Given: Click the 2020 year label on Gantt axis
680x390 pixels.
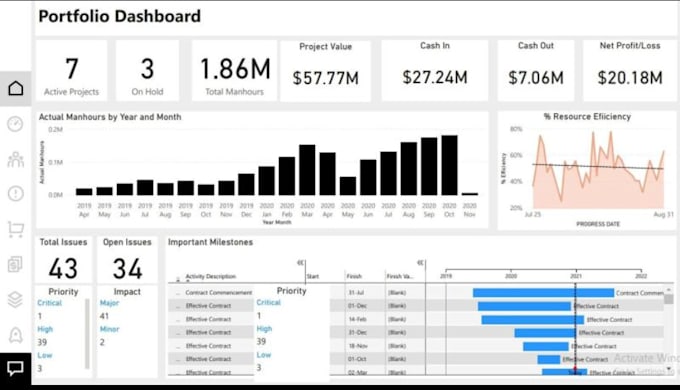Looking at the screenshot, I should (511, 276).
